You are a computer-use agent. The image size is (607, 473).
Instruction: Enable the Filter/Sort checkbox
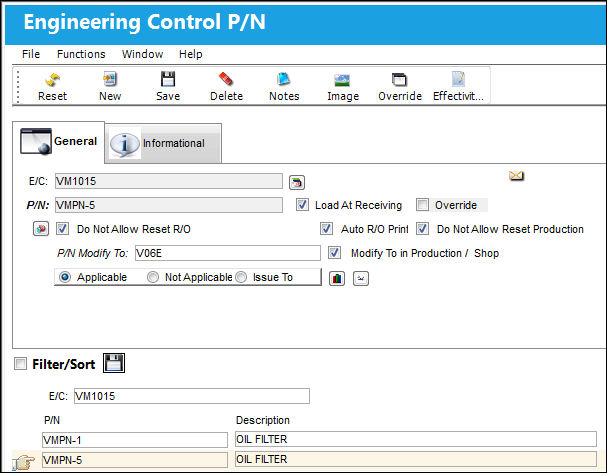[x=20, y=363]
